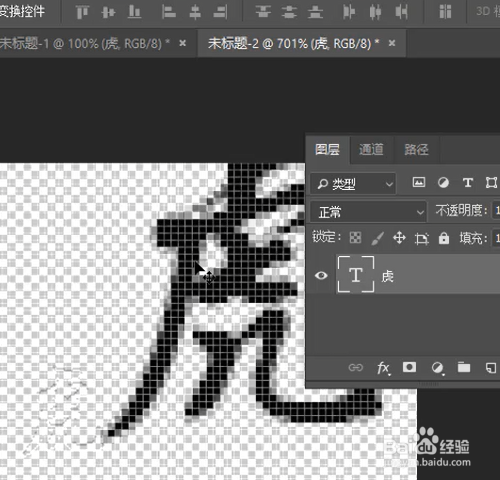This screenshot has width=500, height=480.
Task: Click the 3D mode label in options bar
Action: [x=488, y=11]
